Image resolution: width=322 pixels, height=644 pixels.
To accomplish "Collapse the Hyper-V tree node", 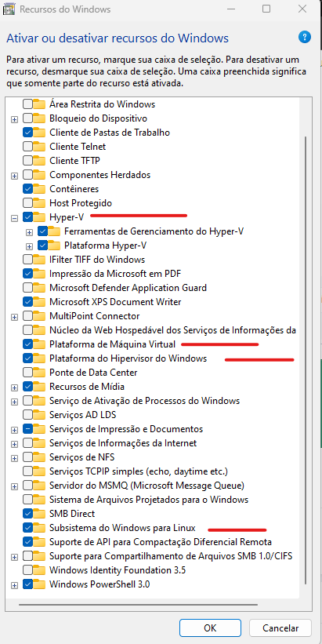I will (15, 217).
